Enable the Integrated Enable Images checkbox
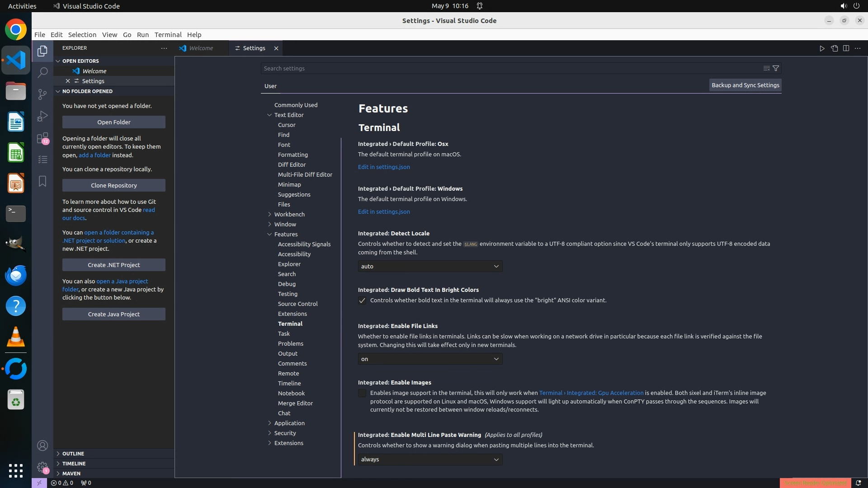 [x=362, y=393]
